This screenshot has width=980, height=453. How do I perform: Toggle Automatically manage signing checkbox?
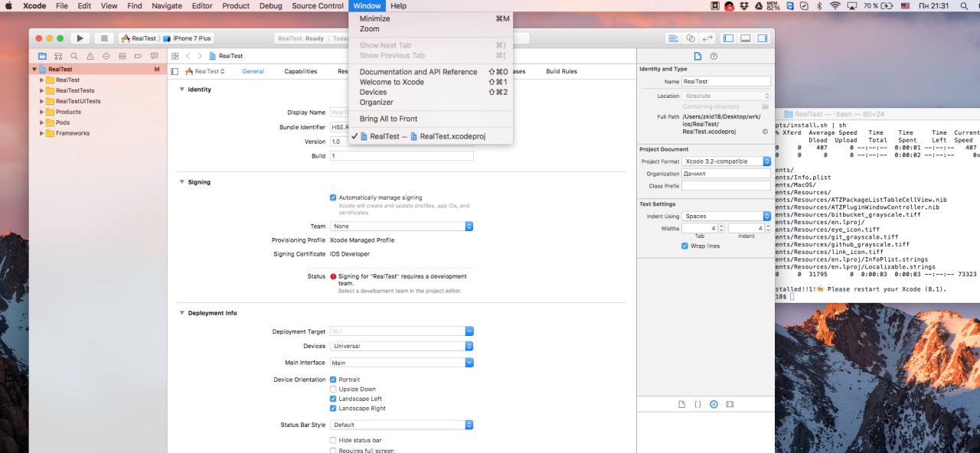[333, 197]
